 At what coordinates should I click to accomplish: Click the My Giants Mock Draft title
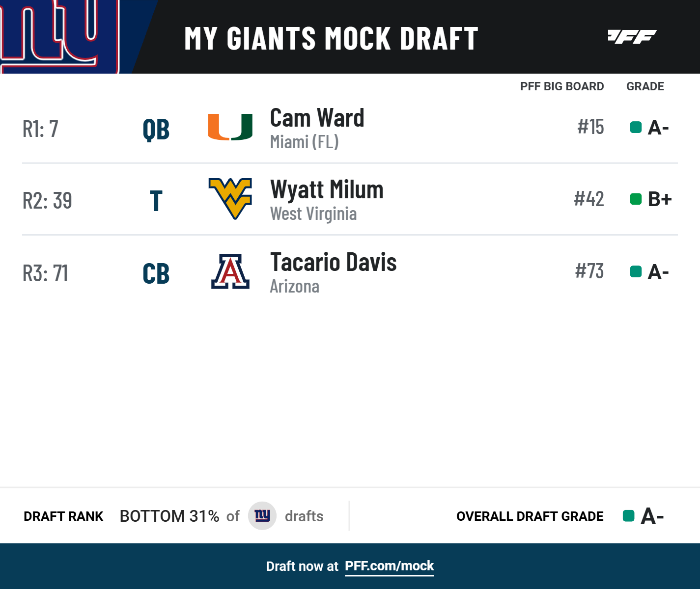tap(331, 38)
